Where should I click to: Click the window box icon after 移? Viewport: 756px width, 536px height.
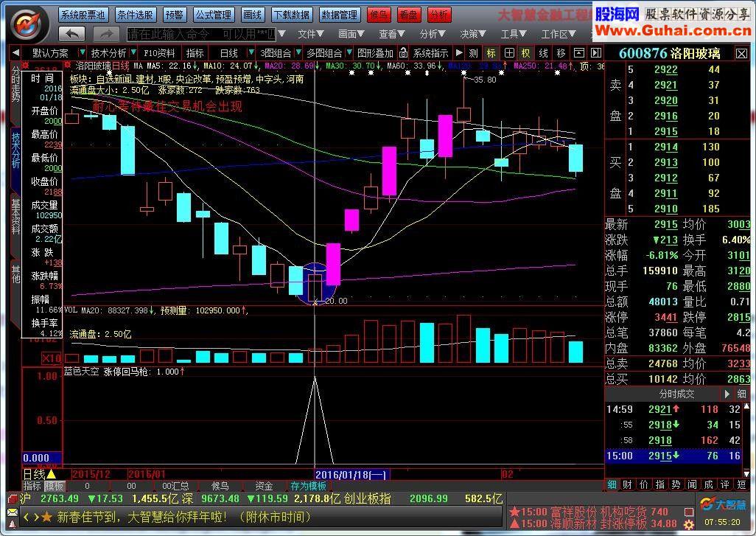tap(578, 52)
